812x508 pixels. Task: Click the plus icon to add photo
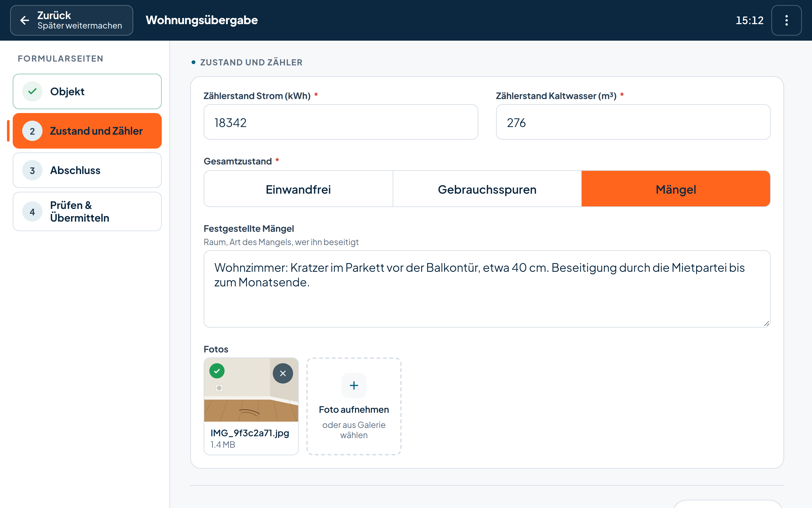[x=354, y=385]
